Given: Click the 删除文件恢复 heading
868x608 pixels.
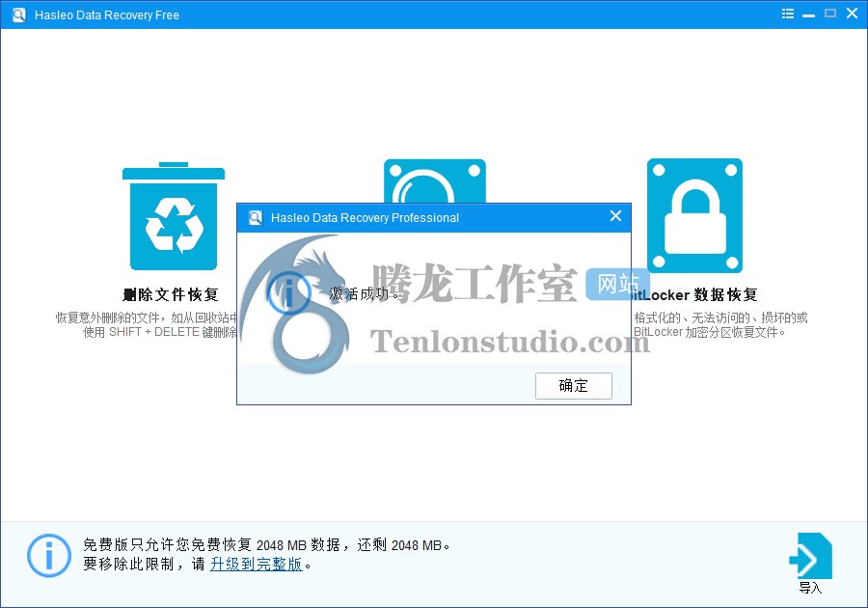Looking at the screenshot, I should pyautogui.click(x=171, y=294).
